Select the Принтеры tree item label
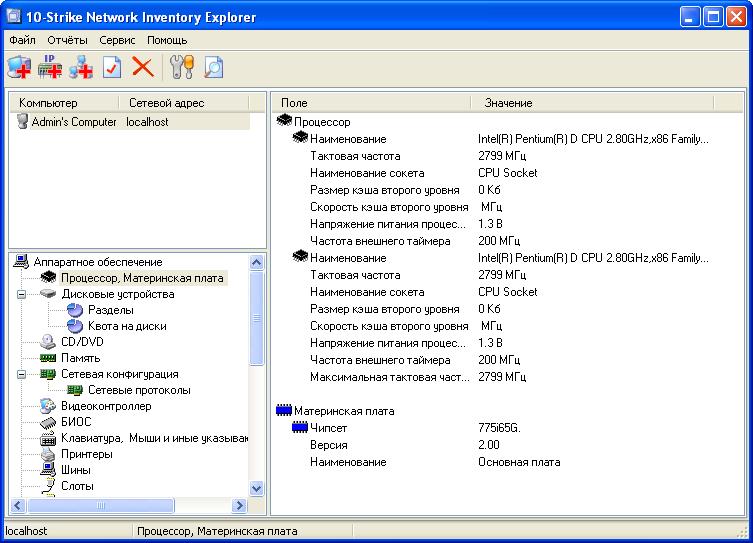The height and width of the screenshot is (543, 753). click(87, 454)
